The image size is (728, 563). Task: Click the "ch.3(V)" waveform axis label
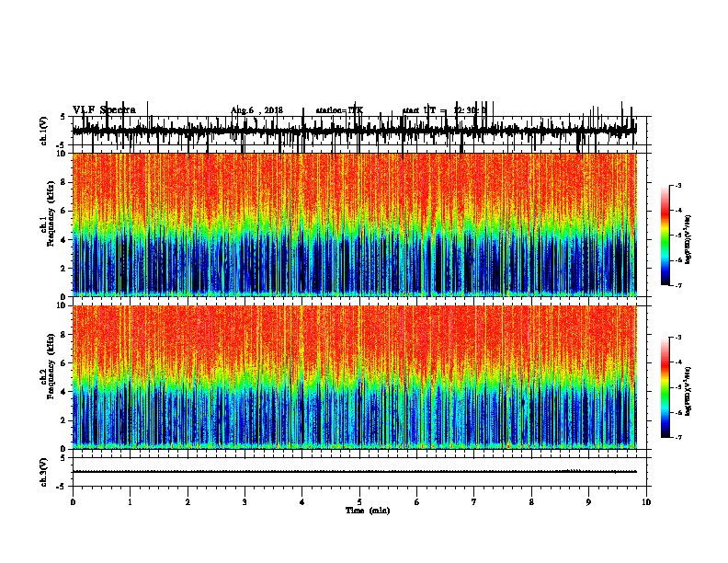coord(44,472)
